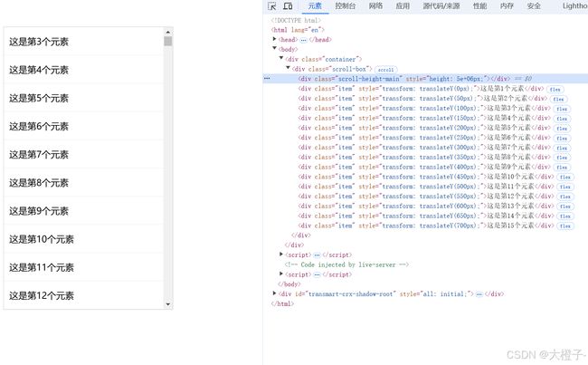Click the scroll badge beside scroll-box
588x365 pixels.
386,70
